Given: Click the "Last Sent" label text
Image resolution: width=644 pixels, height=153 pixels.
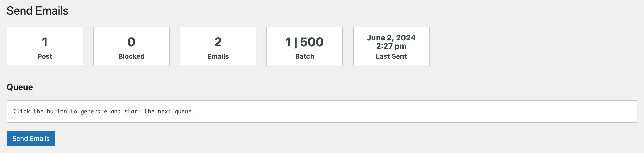Looking at the screenshot, I should click(391, 56).
